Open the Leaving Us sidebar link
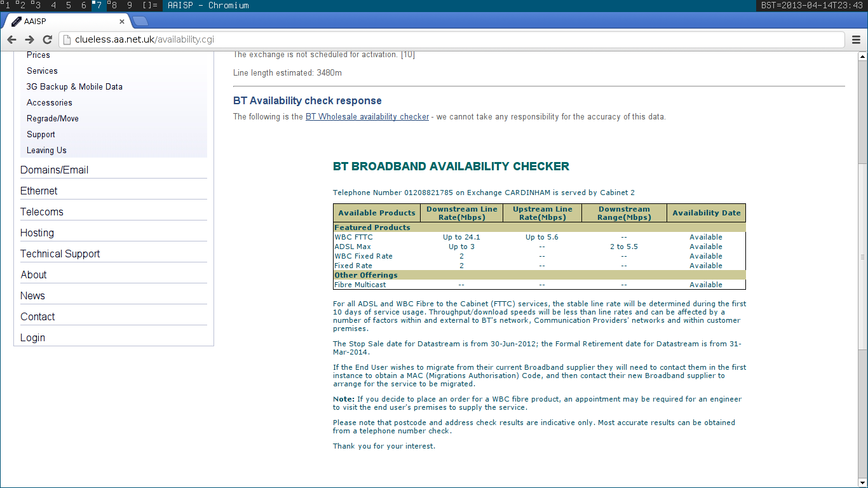The image size is (868, 488). pyautogui.click(x=46, y=151)
